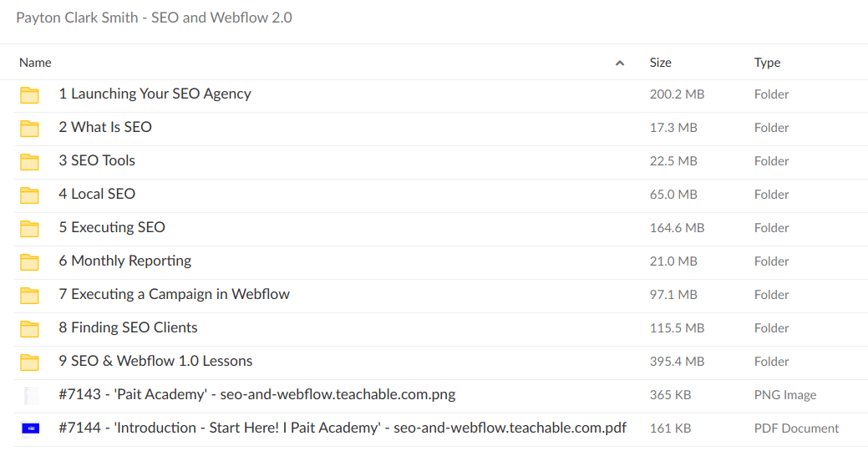Click the folder icon for Launching Your SEO Agency
Viewport: 868px width, 451px height.
30,94
